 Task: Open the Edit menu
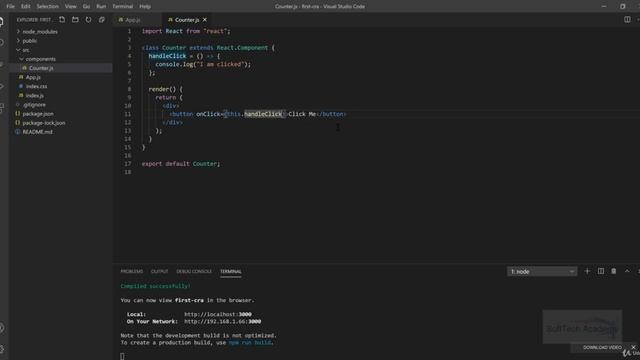click(x=26, y=7)
